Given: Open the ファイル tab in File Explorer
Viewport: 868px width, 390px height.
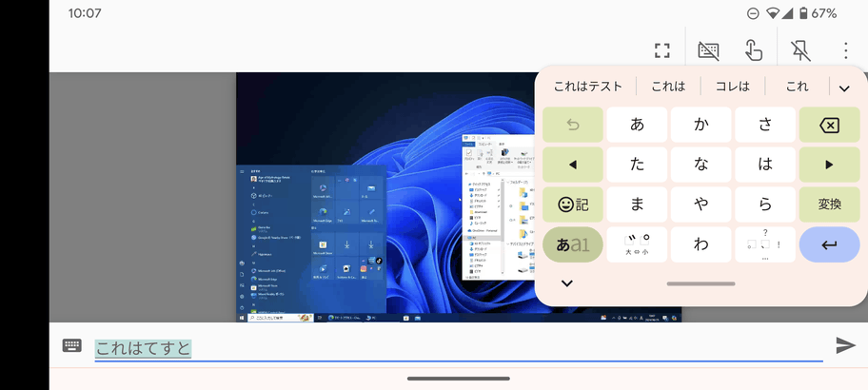Looking at the screenshot, I should tap(468, 144).
